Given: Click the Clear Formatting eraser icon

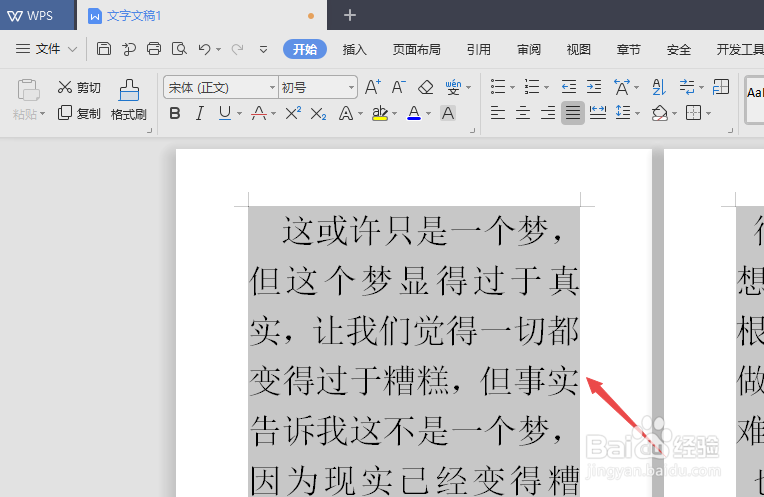Looking at the screenshot, I should point(425,87).
